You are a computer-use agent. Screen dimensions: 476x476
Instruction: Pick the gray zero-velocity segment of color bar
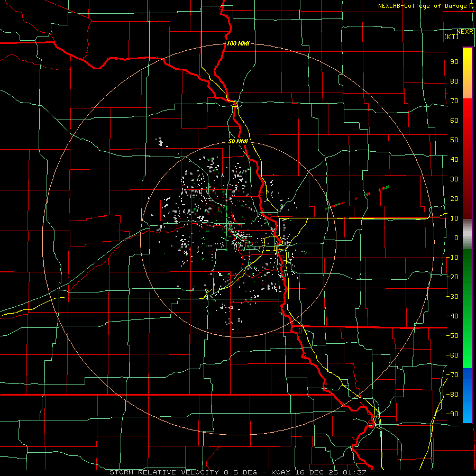point(467,234)
